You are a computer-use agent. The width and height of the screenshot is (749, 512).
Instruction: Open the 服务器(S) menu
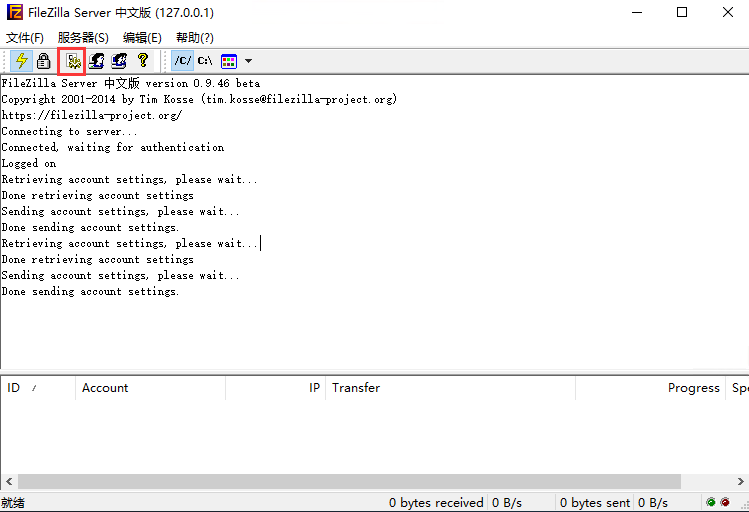83,38
